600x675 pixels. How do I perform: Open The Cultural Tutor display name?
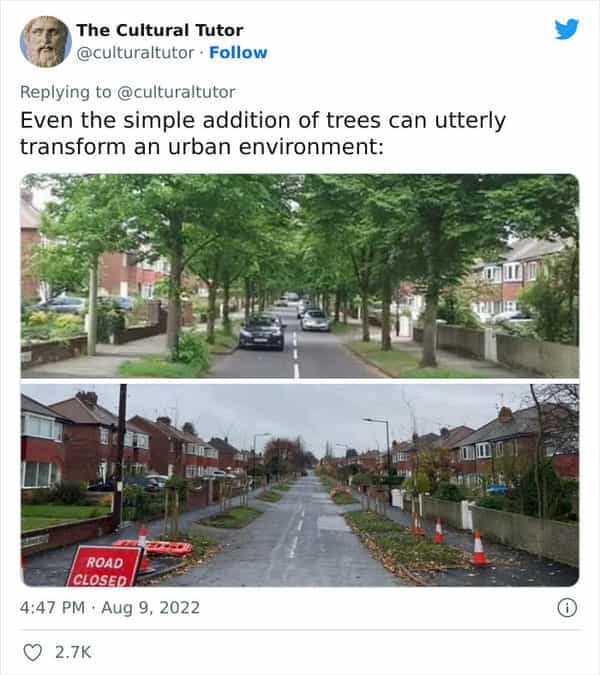point(160,30)
